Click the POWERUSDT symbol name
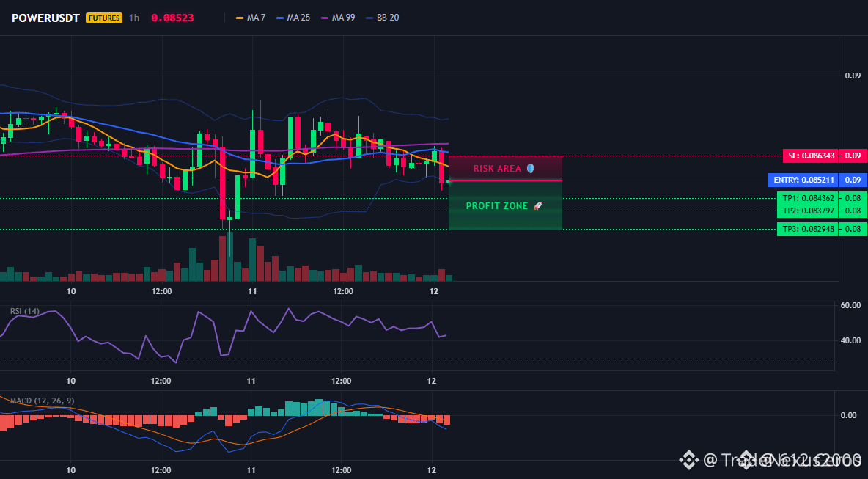Viewport: 868px width, 479px height. pos(46,18)
